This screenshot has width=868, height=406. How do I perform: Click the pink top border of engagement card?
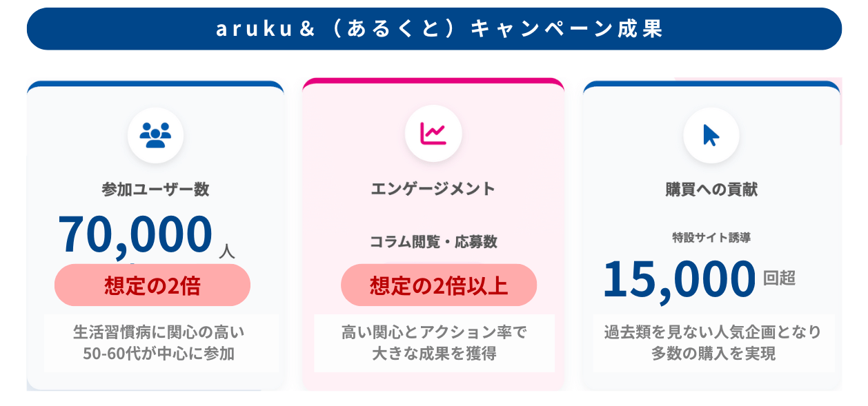(x=433, y=81)
